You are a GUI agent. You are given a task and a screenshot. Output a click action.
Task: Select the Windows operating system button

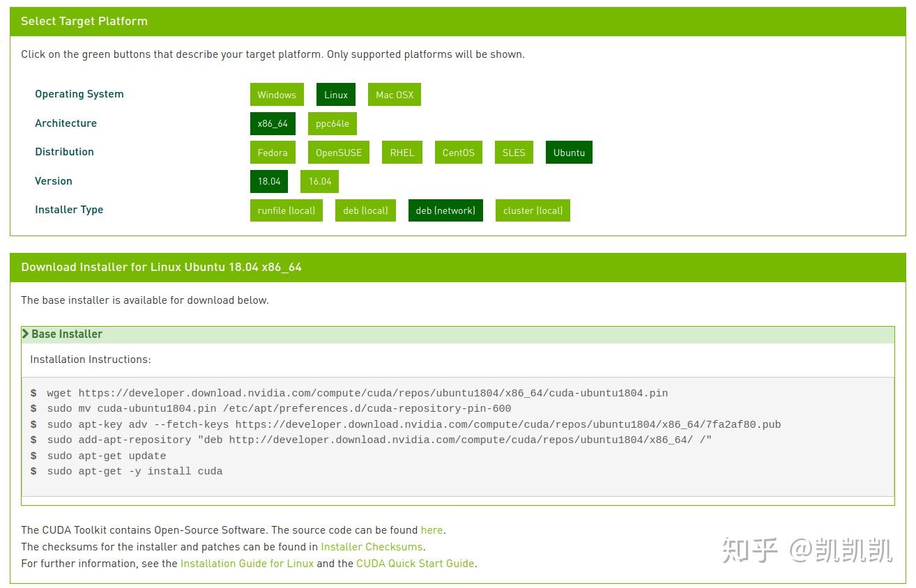tap(277, 95)
